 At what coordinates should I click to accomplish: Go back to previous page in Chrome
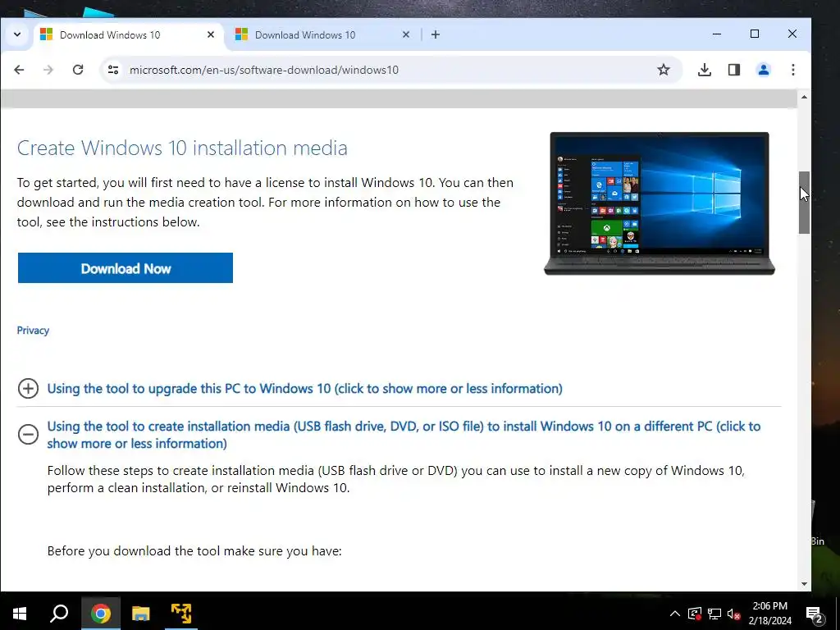click(x=20, y=70)
